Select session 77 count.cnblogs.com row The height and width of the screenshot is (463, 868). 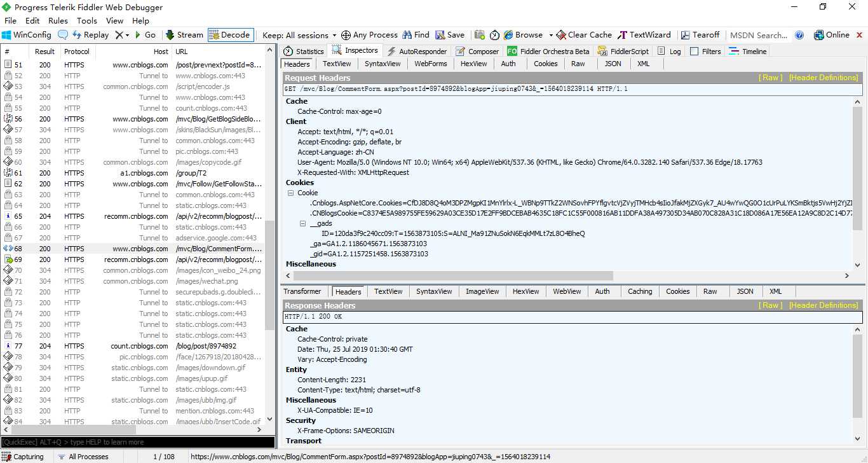coord(132,346)
